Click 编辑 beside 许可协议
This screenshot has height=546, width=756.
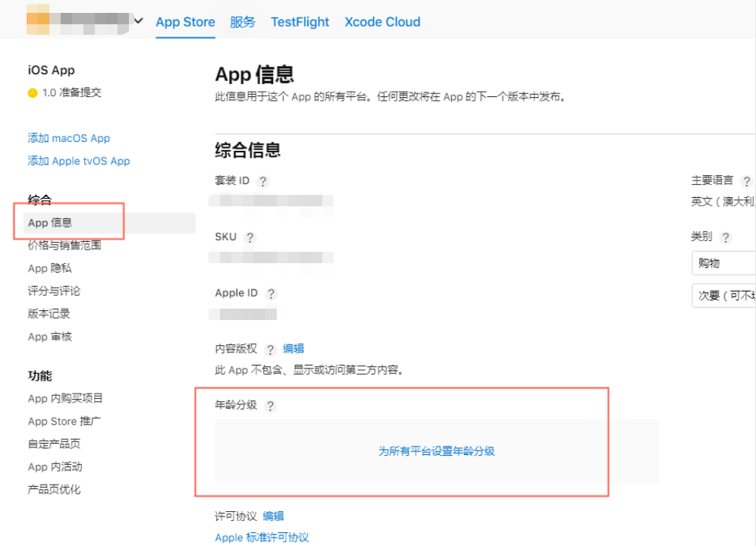(x=274, y=516)
